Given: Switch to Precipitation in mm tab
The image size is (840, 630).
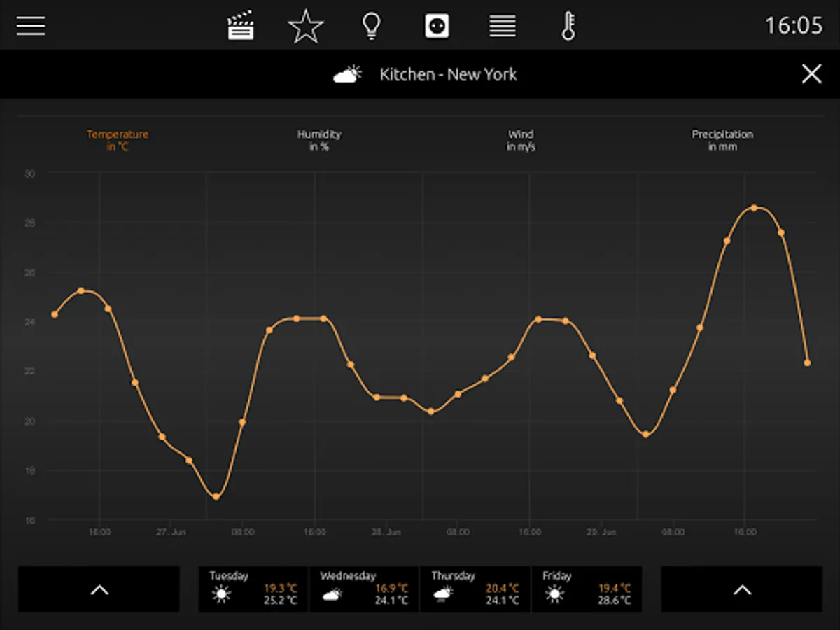Looking at the screenshot, I should coord(722,140).
